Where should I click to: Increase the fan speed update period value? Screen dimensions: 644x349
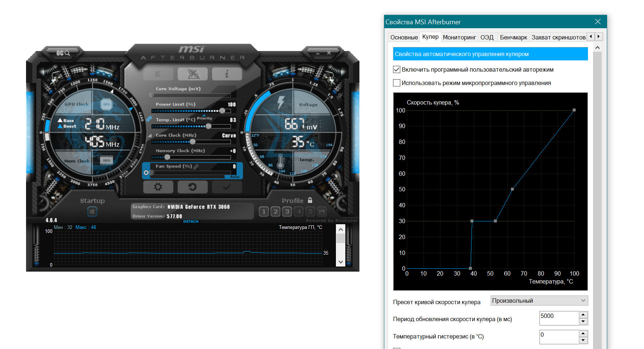point(583,315)
